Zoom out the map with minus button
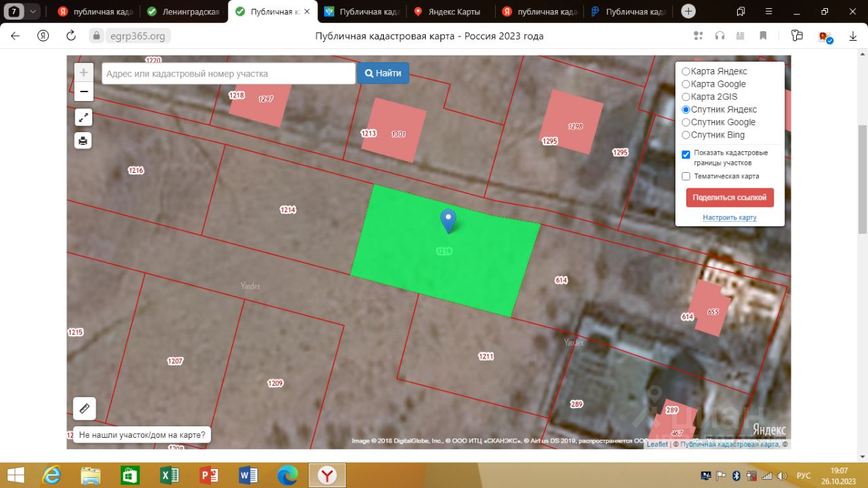The image size is (868, 488). point(83,91)
